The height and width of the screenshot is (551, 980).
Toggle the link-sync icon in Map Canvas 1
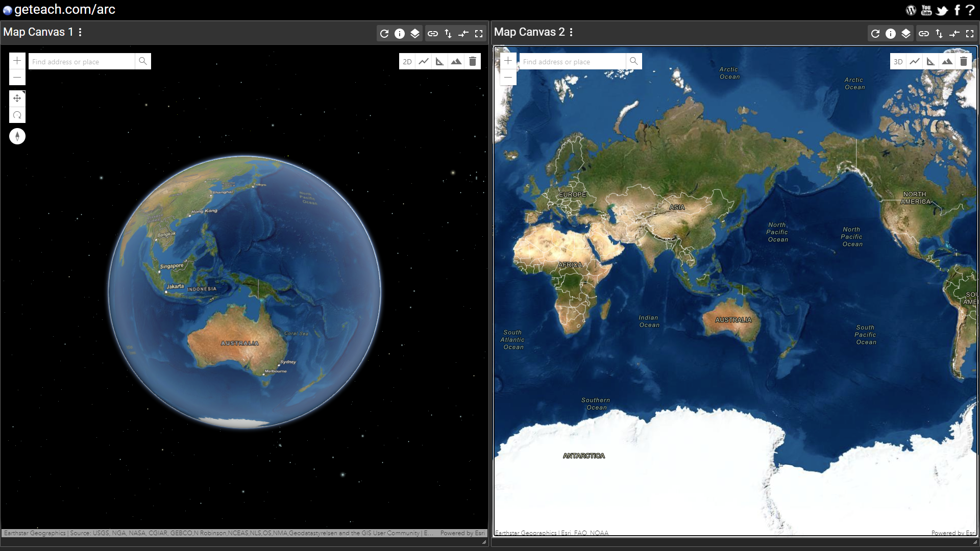pyautogui.click(x=433, y=33)
